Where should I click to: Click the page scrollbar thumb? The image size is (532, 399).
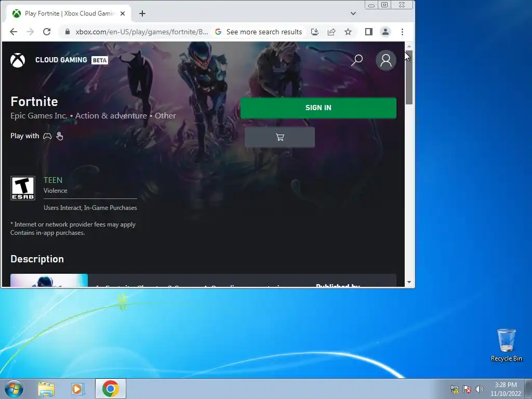(x=409, y=78)
